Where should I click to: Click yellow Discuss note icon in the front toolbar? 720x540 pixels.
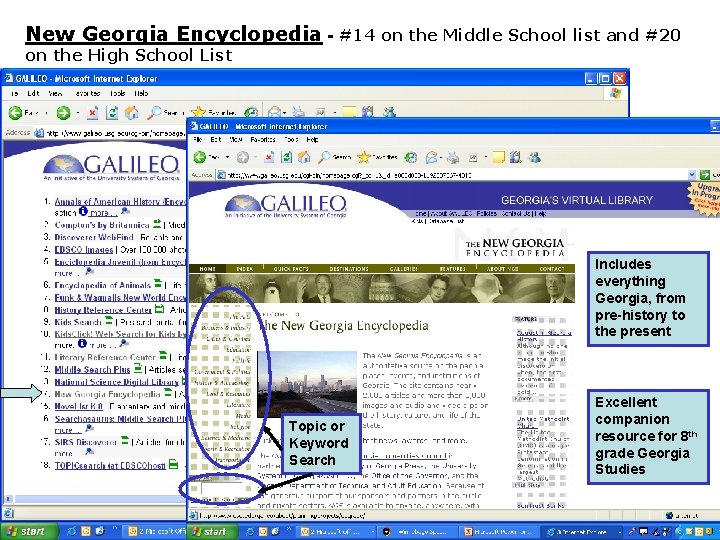(x=498, y=158)
